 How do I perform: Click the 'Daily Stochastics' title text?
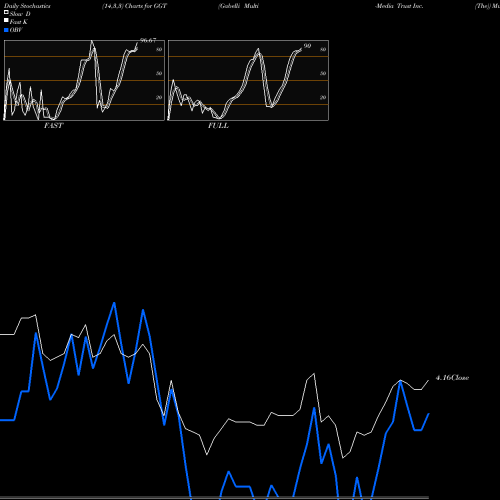tap(27, 6)
